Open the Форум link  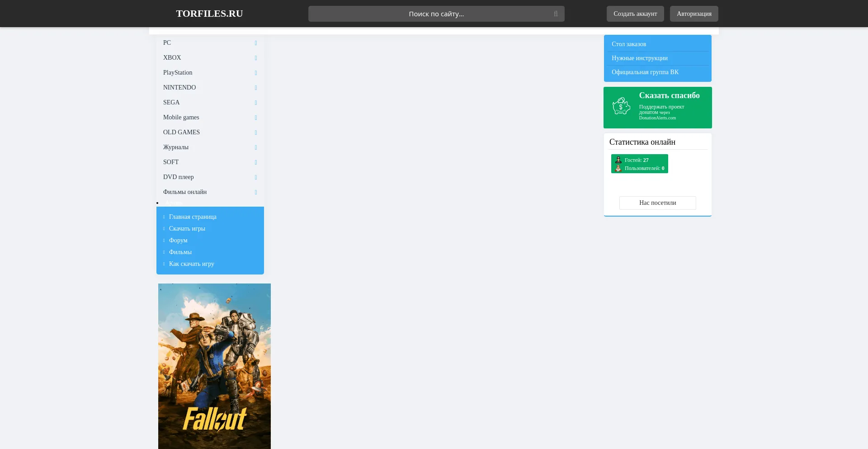(178, 240)
